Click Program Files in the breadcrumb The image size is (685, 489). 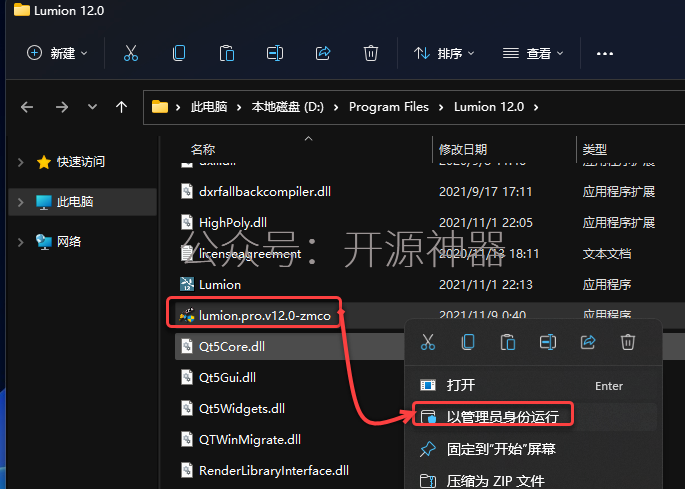[389, 107]
